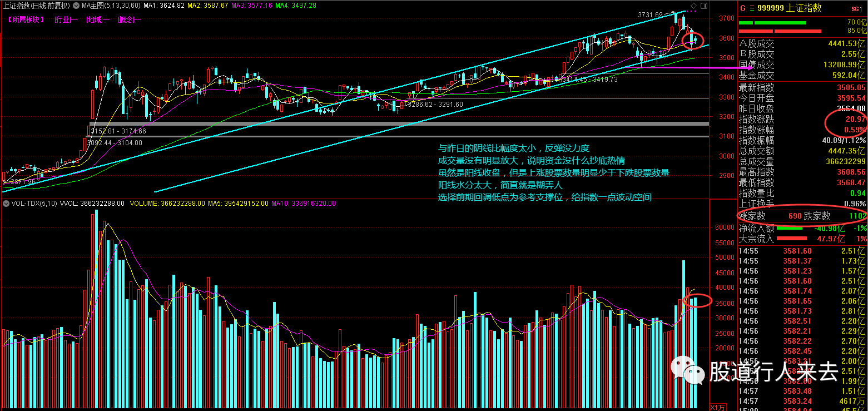Screen dimensions: 868x411
Task: Click the tick row priced 3581.74
Action: pos(802,291)
